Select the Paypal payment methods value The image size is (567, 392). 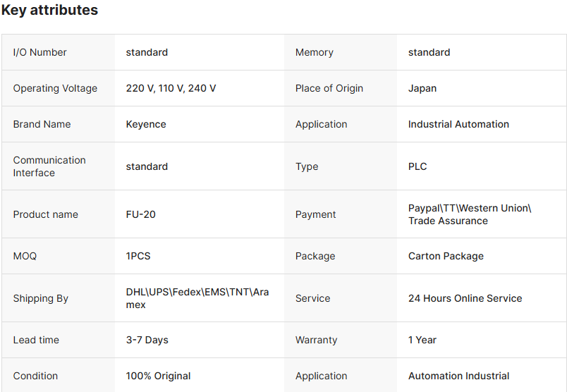(x=469, y=214)
